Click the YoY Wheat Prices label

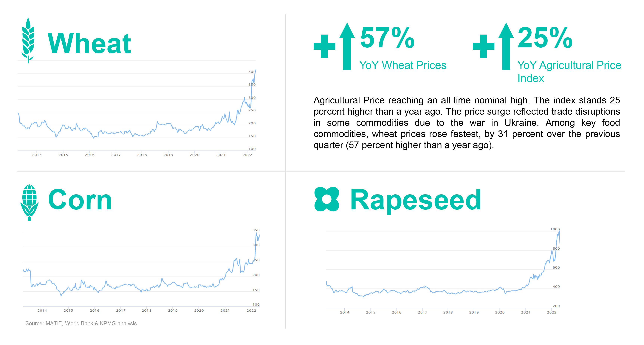[x=403, y=65]
